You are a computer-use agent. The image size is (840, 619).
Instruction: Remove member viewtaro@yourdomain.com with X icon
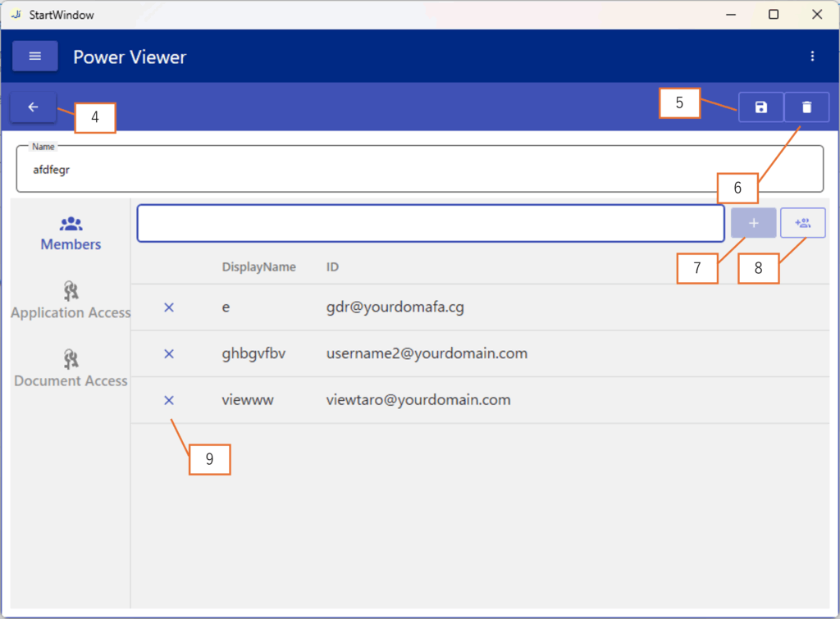pos(169,400)
